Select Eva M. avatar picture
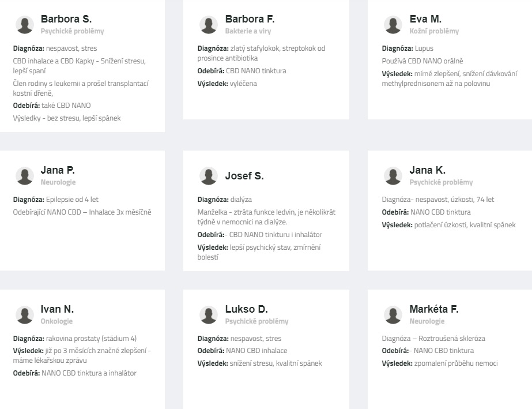The height and width of the screenshot is (409, 532). click(x=393, y=25)
